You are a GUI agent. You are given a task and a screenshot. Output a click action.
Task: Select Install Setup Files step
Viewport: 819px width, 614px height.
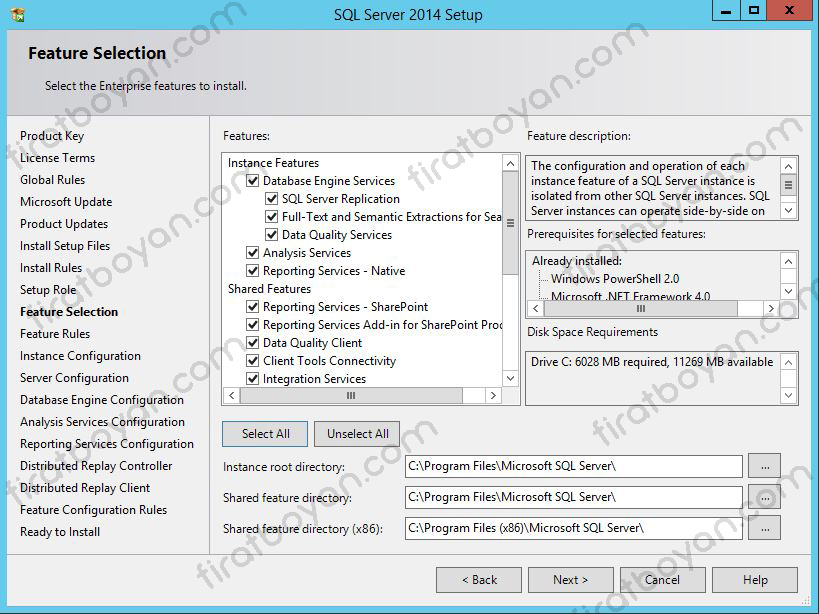tap(65, 245)
